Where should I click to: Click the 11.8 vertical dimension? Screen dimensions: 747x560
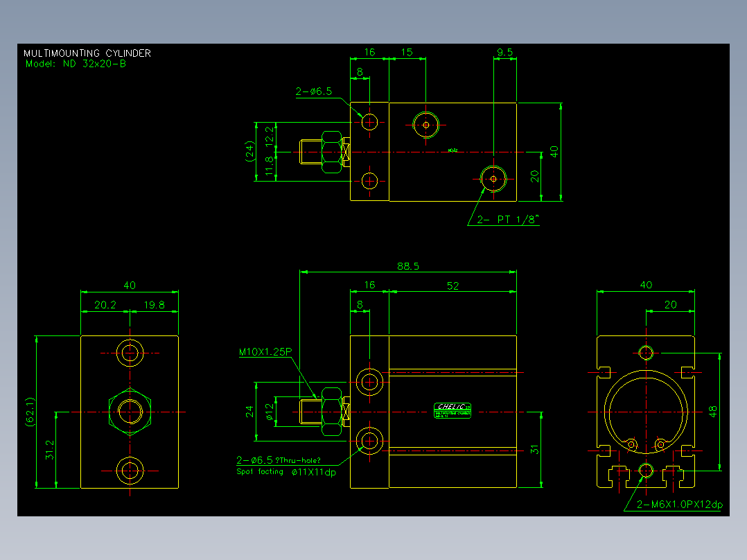pos(270,166)
